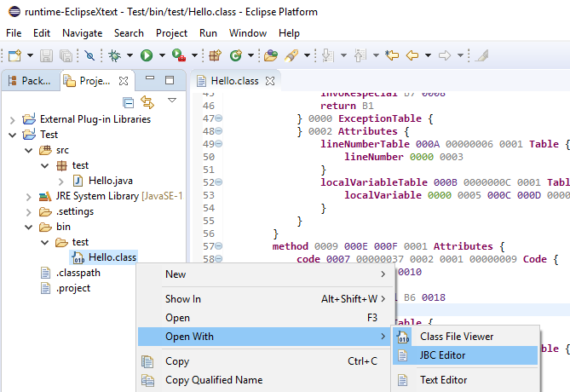The width and height of the screenshot is (570, 392).
Task: Click the Save All toolbar icon
Action: click(x=66, y=55)
